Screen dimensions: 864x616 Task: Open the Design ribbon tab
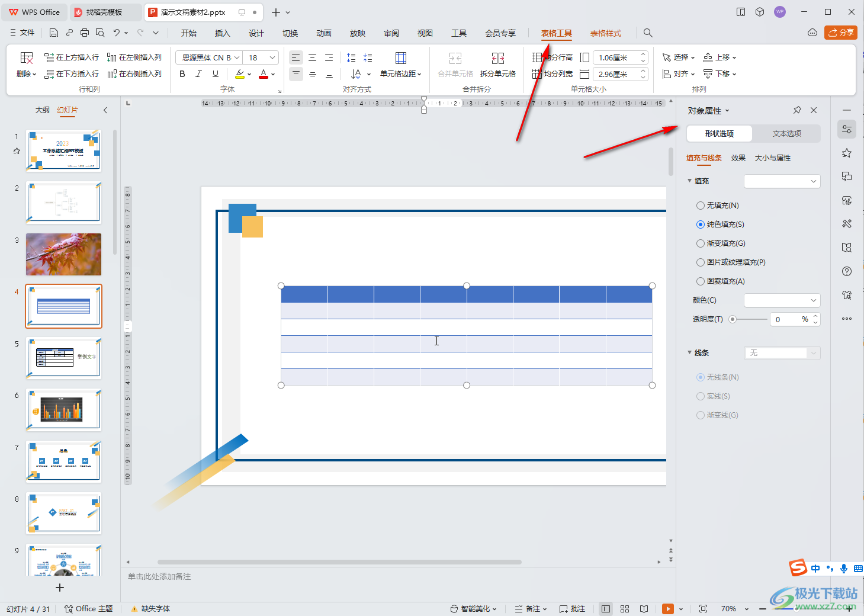click(256, 33)
